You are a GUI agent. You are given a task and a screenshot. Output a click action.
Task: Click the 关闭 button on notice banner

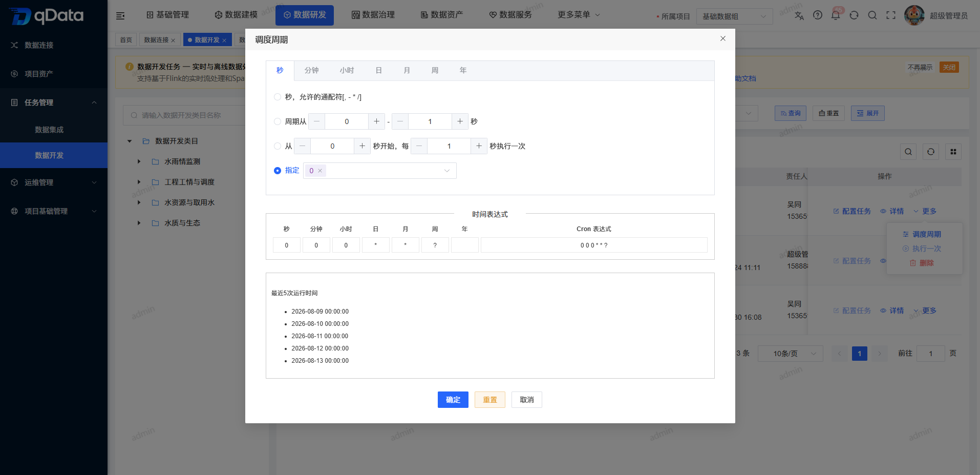[949, 67]
